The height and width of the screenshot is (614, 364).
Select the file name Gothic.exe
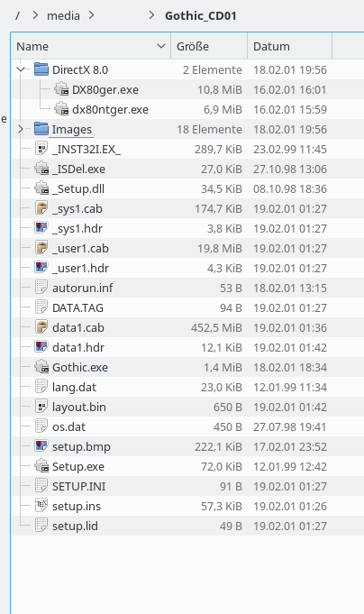click(x=80, y=368)
